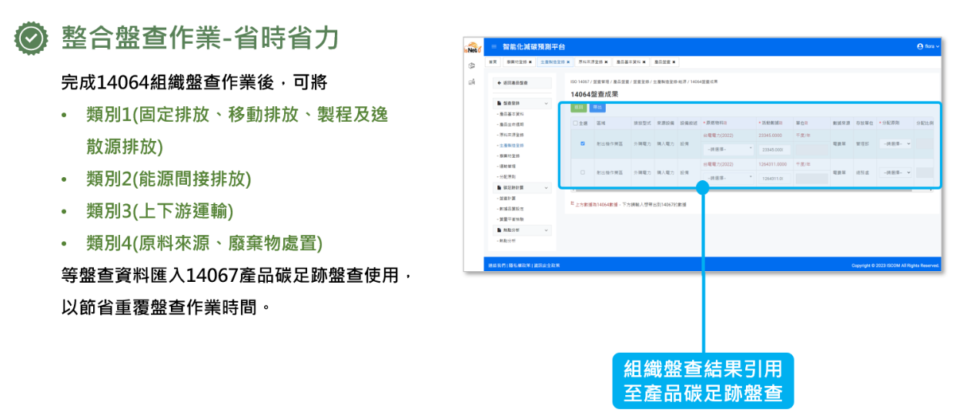Click the cube icon in left rail
The height and width of the screenshot is (419, 980).
472,66
